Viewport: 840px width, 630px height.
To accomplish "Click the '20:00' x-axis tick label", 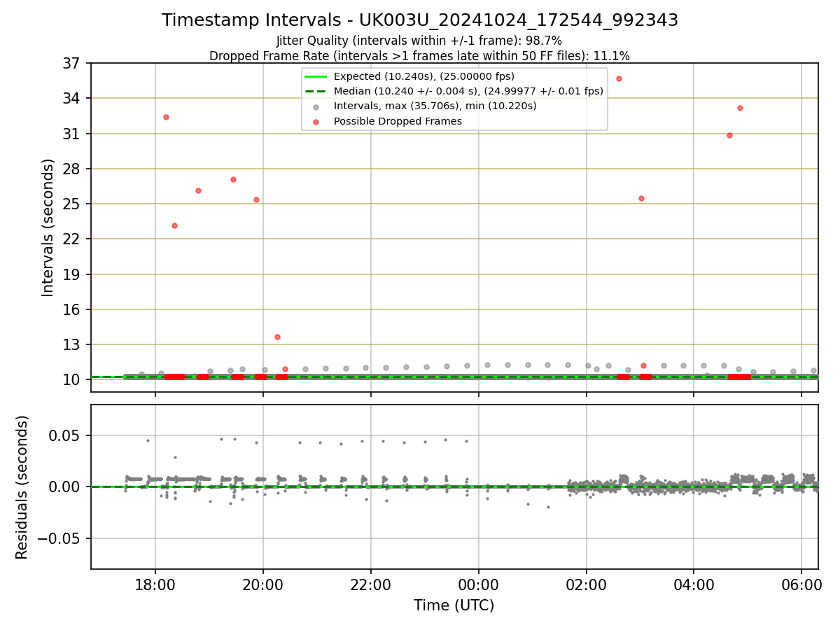I will point(263,584).
